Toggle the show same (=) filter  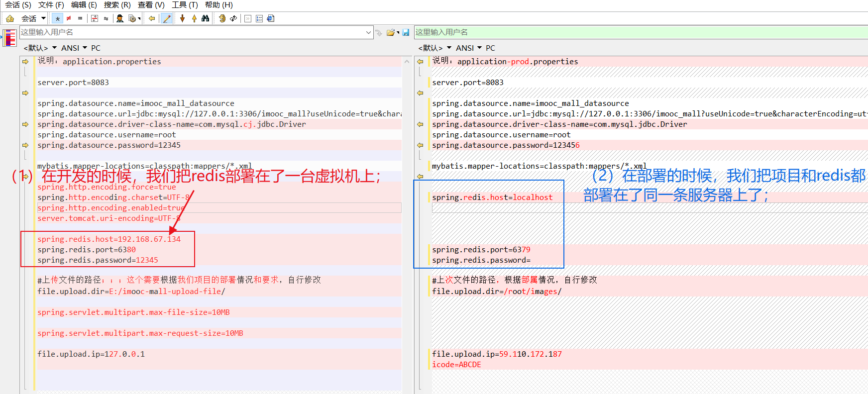(80, 18)
